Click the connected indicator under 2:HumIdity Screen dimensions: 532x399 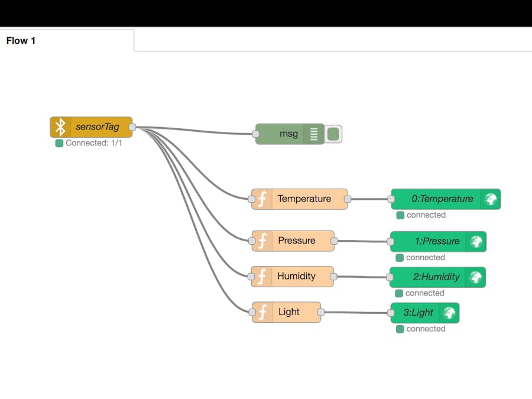tap(399, 293)
